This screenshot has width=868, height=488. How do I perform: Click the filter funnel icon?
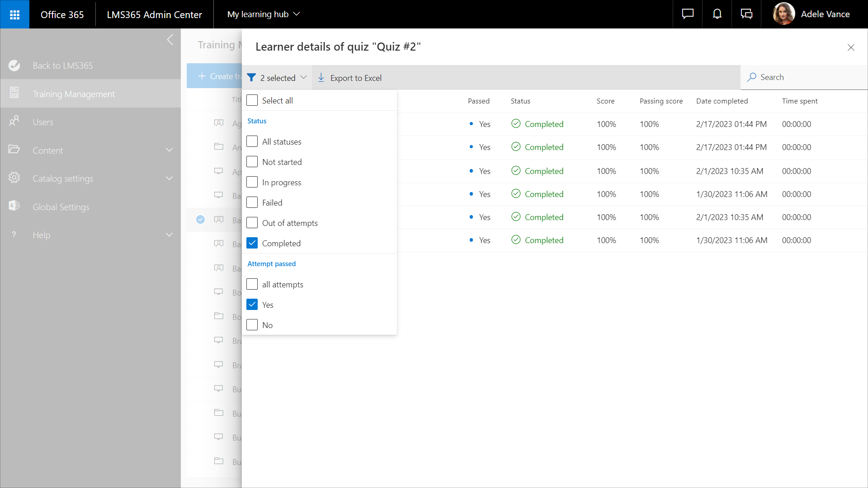(x=251, y=78)
